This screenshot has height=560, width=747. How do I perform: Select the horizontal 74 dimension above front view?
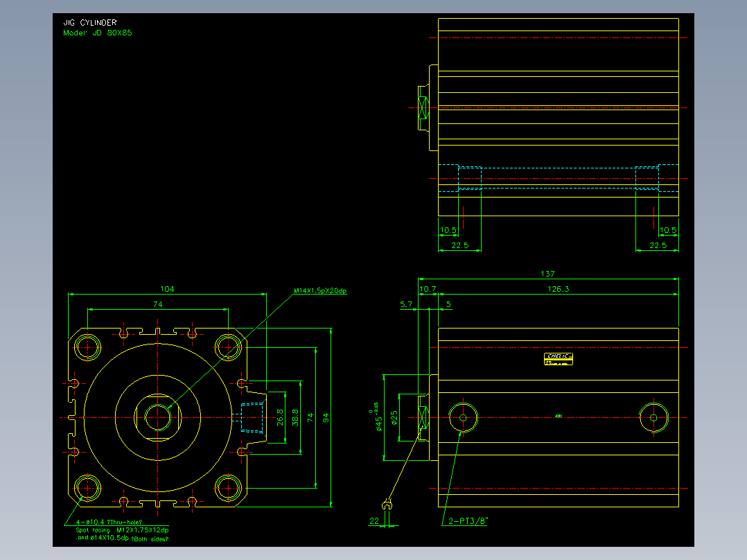[158, 304]
